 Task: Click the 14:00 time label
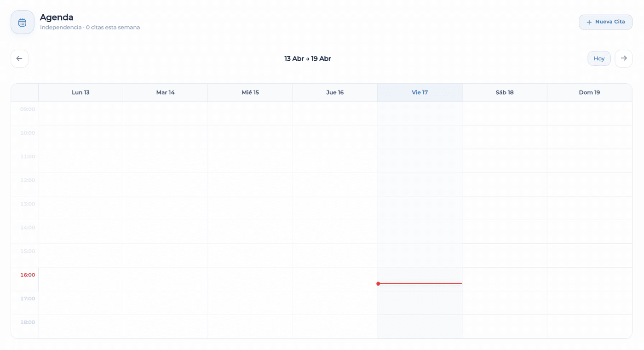coord(28,228)
